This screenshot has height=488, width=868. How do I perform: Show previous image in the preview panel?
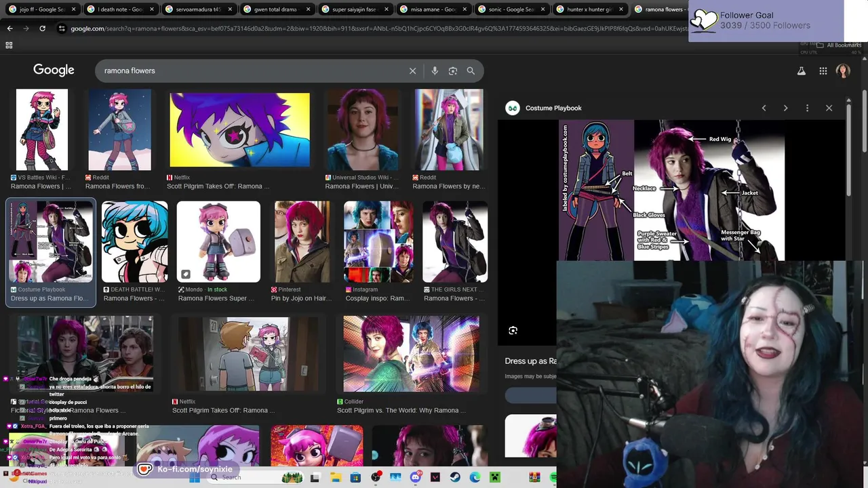pyautogui.click(x=764, y=108)
